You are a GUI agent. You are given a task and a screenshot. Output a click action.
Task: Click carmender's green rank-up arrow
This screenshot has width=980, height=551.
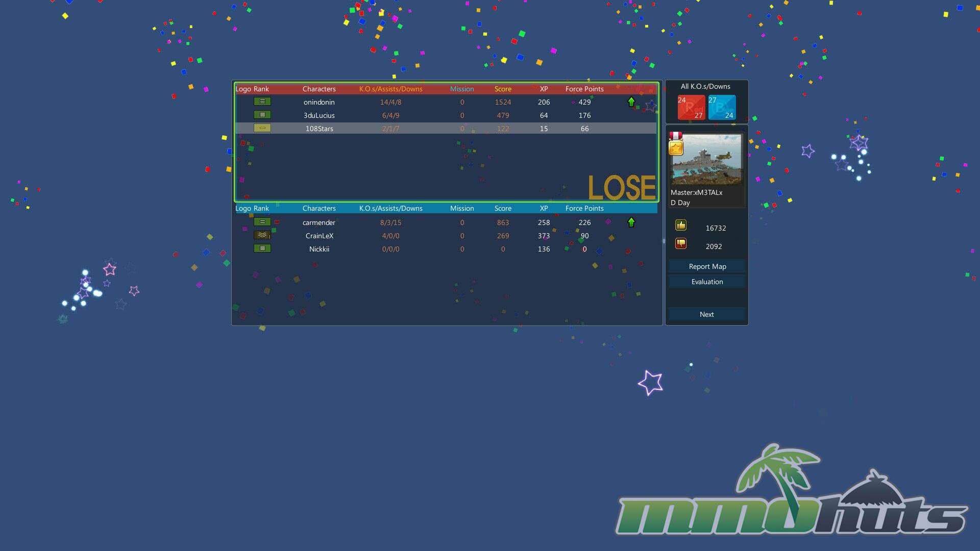click(x=631, y=222)
